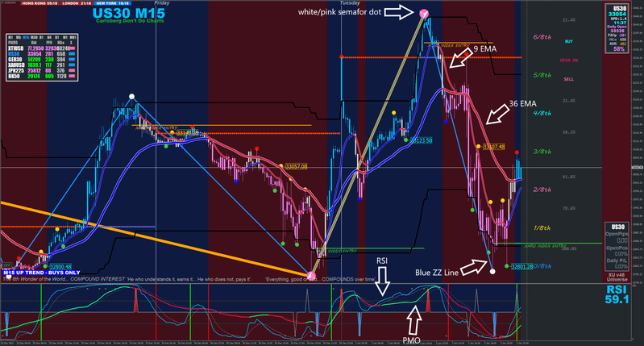Viewport: 644px width, 346px height.
Task: Click the RSI 59.1 readout
Action: pyautogui.click(x=617, y=295)
